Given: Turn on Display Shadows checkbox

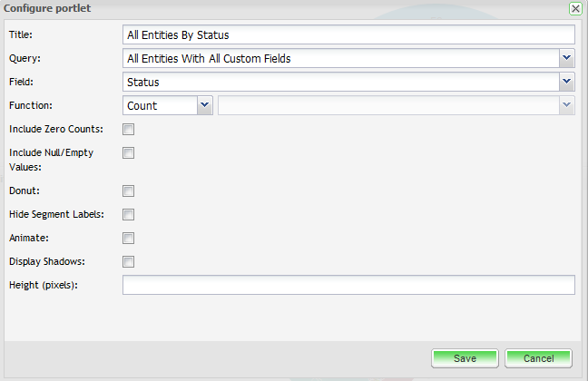Looking at the screenshot, I should (x=129, y=262).
